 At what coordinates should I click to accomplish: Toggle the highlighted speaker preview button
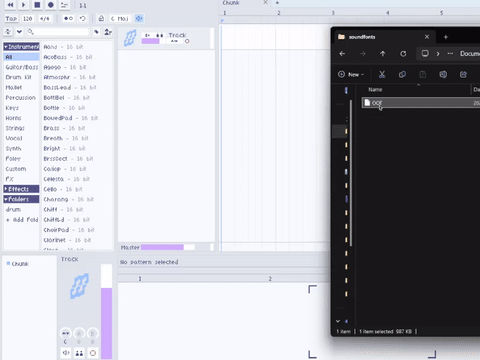tap(139, 18)
